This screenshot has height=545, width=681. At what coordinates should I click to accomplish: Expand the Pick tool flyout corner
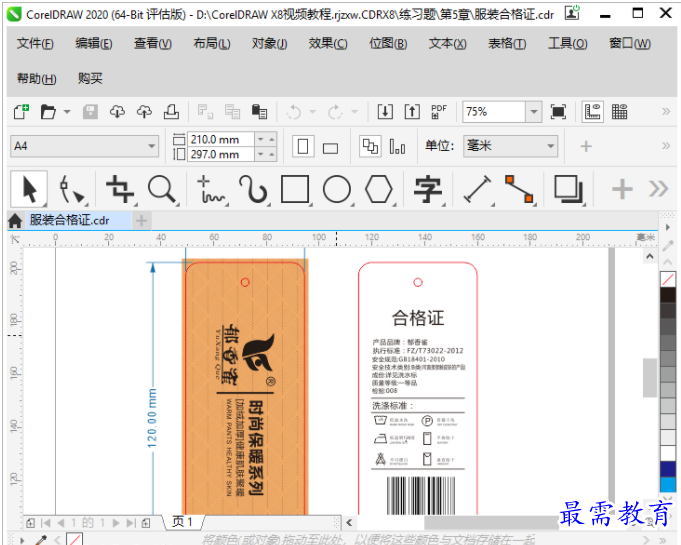pos(44,204)
